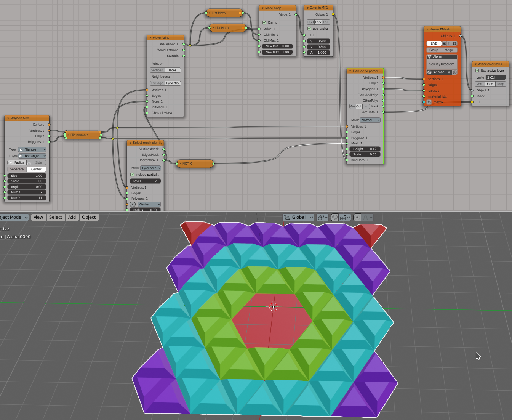Set Neighbours to By Edge
512x420 pixels.
pyautogui.click(x=157, y=83)
